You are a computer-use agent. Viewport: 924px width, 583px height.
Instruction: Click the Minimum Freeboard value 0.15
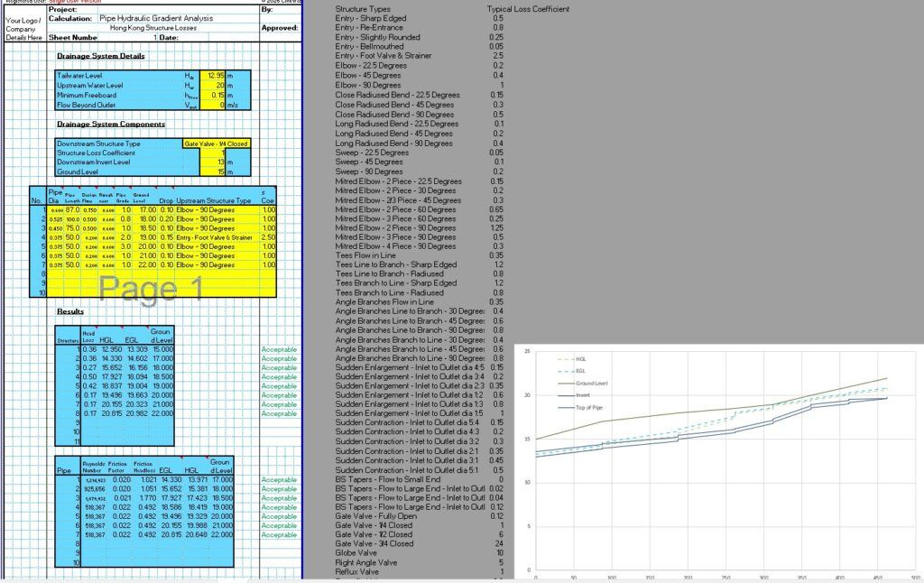(x=212, y=96)
